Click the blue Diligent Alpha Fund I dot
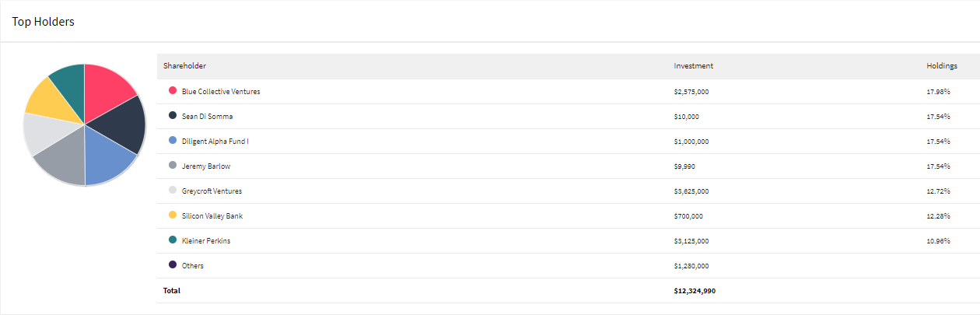Image resolution: width=980 pixels, height=315 pixels. [x=173, y=141]
